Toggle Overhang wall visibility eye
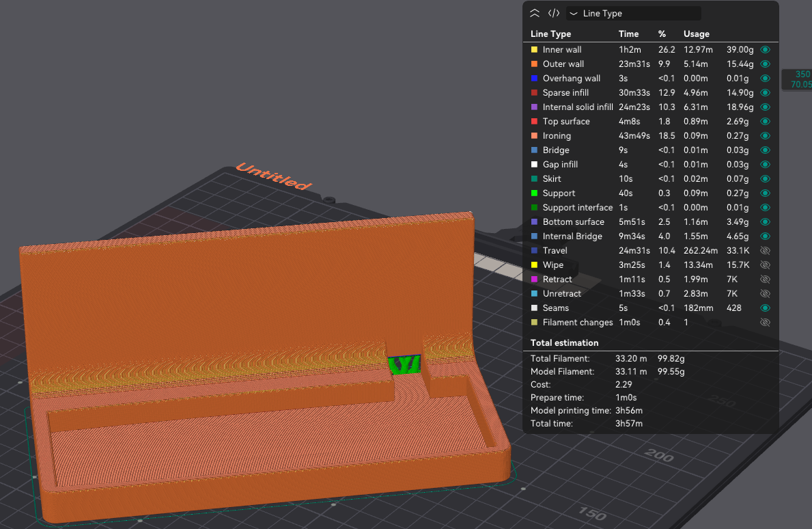The image size is (812, 529). click(x=765, y=78)
